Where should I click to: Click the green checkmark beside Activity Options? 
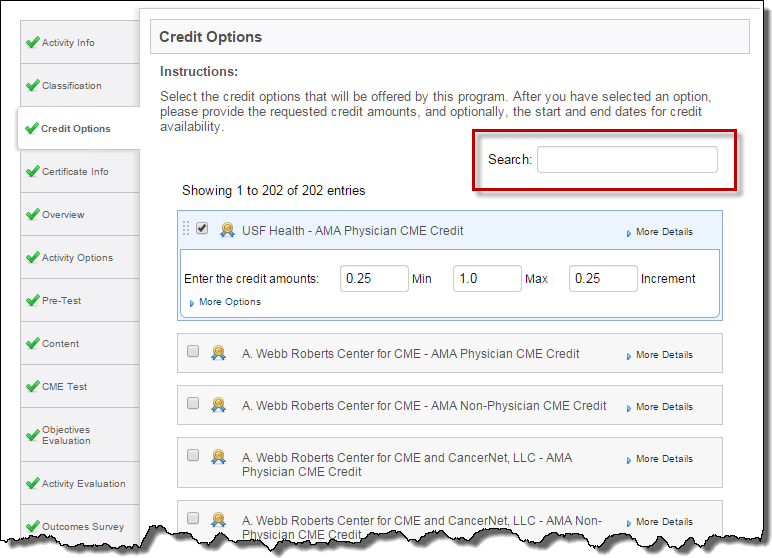point(32,257)
